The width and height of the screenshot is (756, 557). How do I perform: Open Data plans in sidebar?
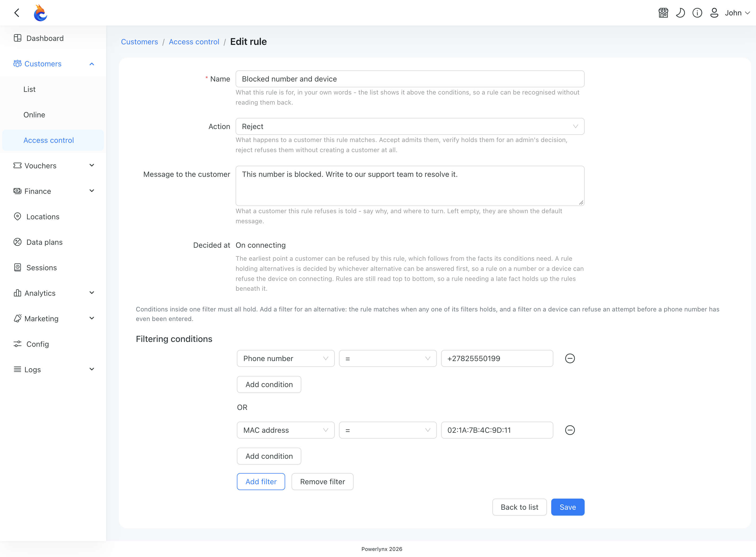pos(53,242)
